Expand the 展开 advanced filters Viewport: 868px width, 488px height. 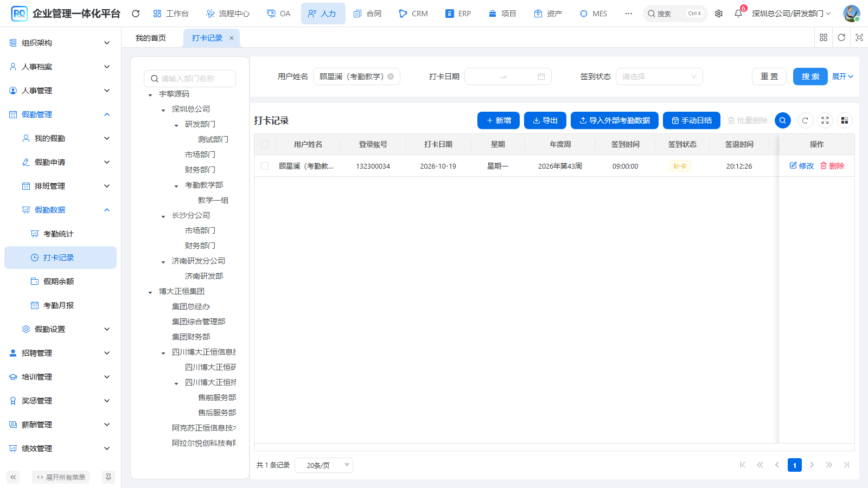pos(843,76)
